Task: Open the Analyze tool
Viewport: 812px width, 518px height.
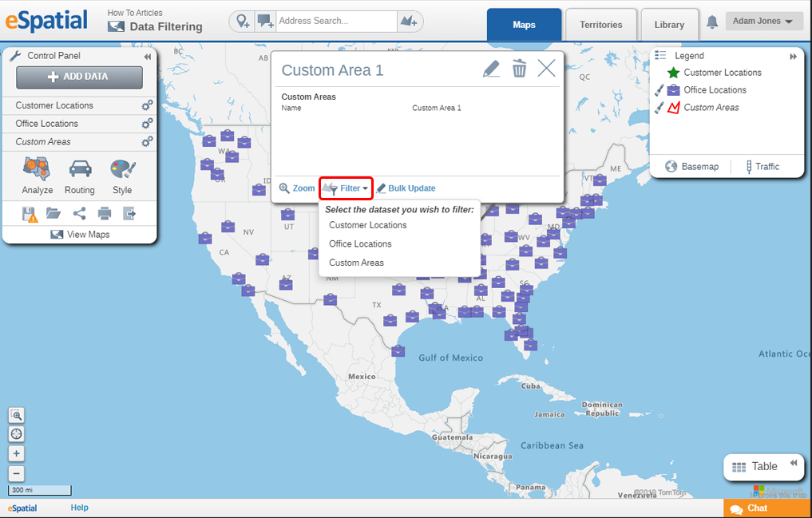Action: [37, 176]
